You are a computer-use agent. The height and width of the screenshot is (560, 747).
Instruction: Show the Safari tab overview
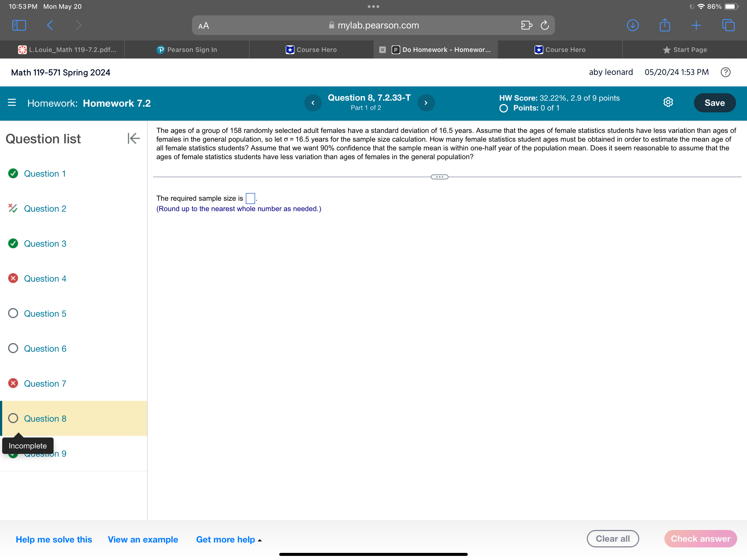click(x=728, y=25)
